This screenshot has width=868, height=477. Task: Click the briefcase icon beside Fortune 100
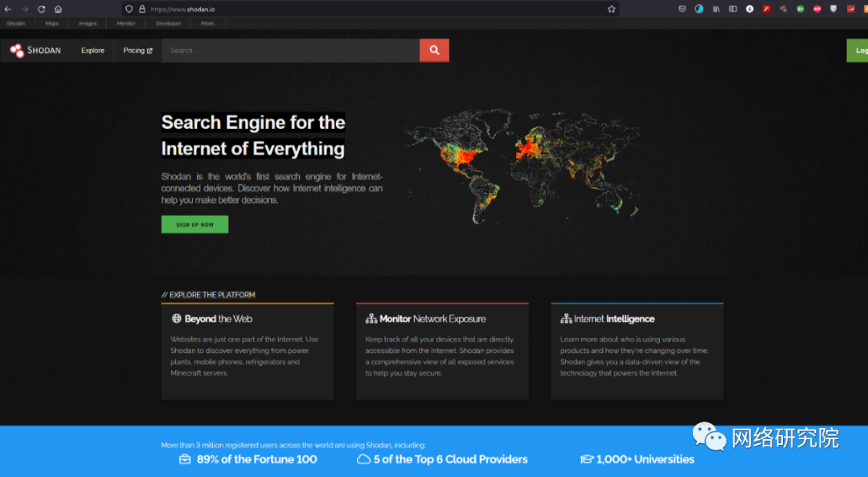[185, 459]
